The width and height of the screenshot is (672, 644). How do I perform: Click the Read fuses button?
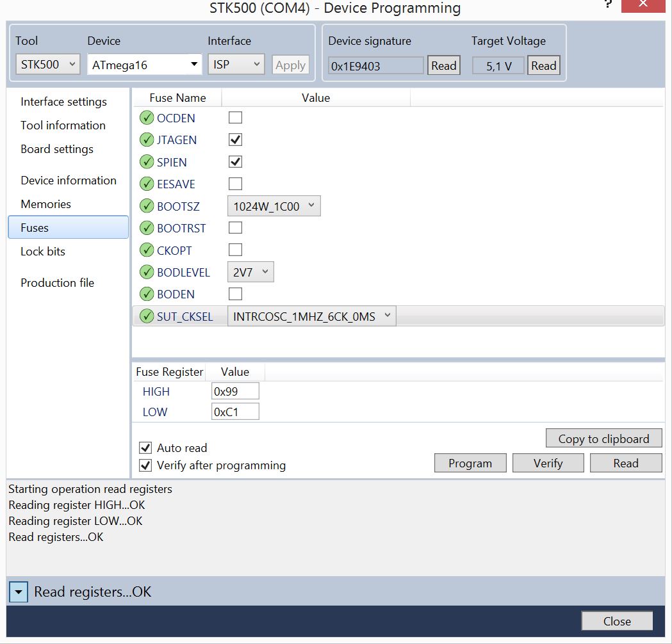click(x=626, y=463)
